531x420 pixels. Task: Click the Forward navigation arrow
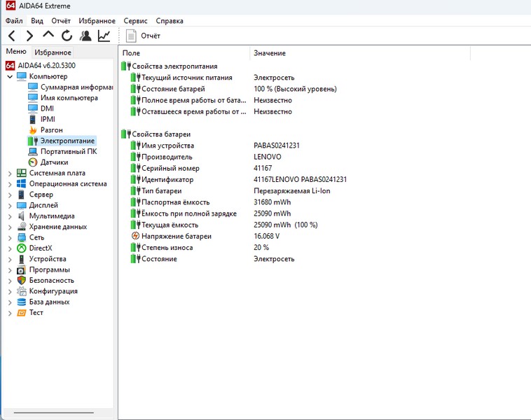29,36
